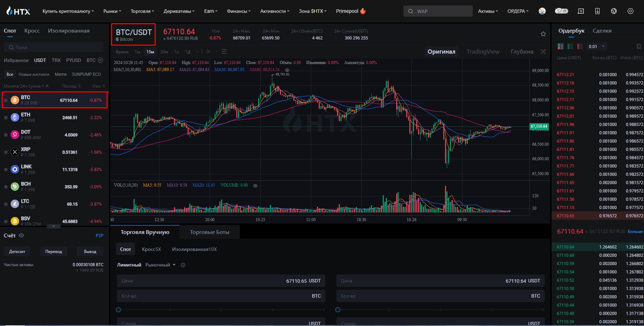Toggle MA indicator visibility eye
The width and height of the screenshot is (644, 326).
287,70
